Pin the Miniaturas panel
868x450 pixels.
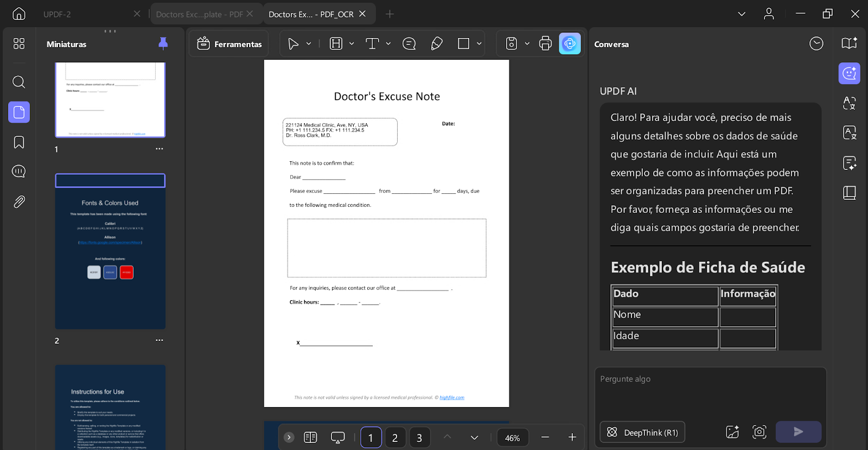[163, 44]
